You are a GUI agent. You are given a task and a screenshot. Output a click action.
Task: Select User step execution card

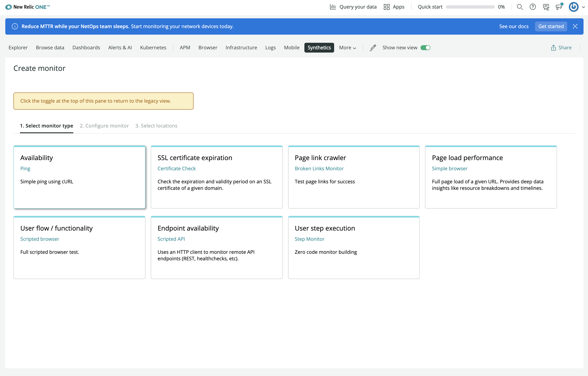coord(354,247)
